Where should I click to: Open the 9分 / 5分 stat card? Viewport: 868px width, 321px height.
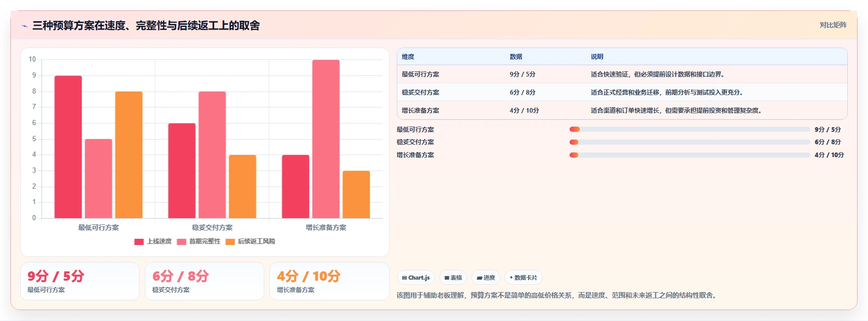pos(80,281)
